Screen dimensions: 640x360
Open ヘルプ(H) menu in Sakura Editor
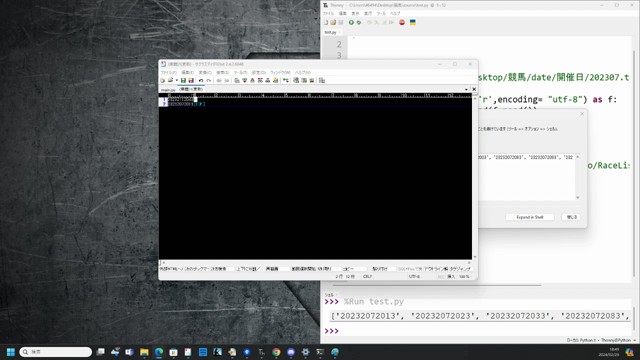pyautogui.click(x=303, y=72)
